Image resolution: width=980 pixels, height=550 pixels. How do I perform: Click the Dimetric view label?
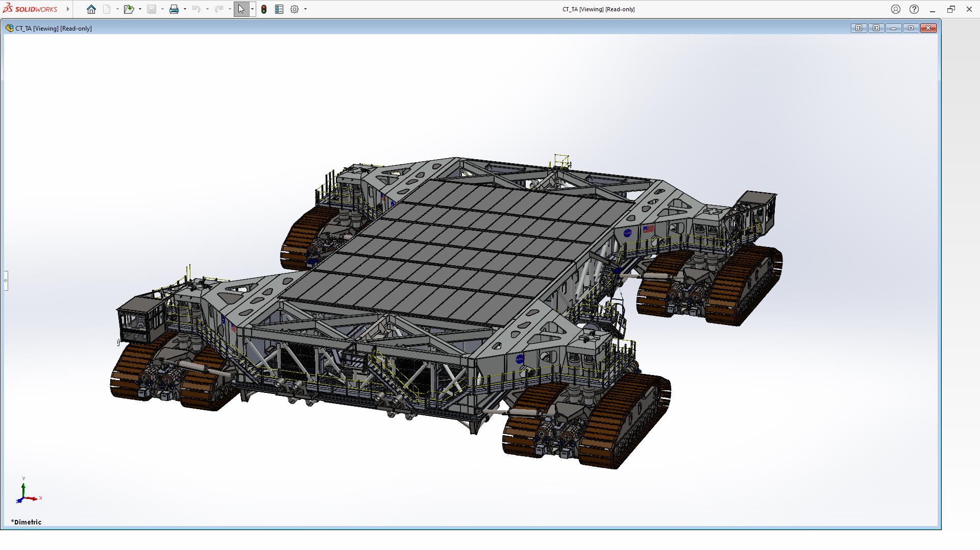point(27,522)
